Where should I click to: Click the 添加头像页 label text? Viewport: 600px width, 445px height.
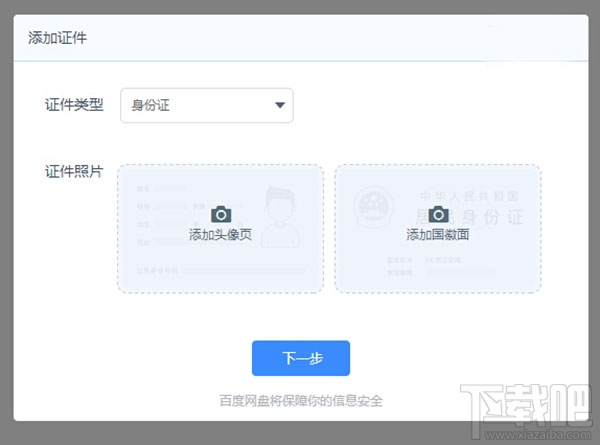pos(220,235)
